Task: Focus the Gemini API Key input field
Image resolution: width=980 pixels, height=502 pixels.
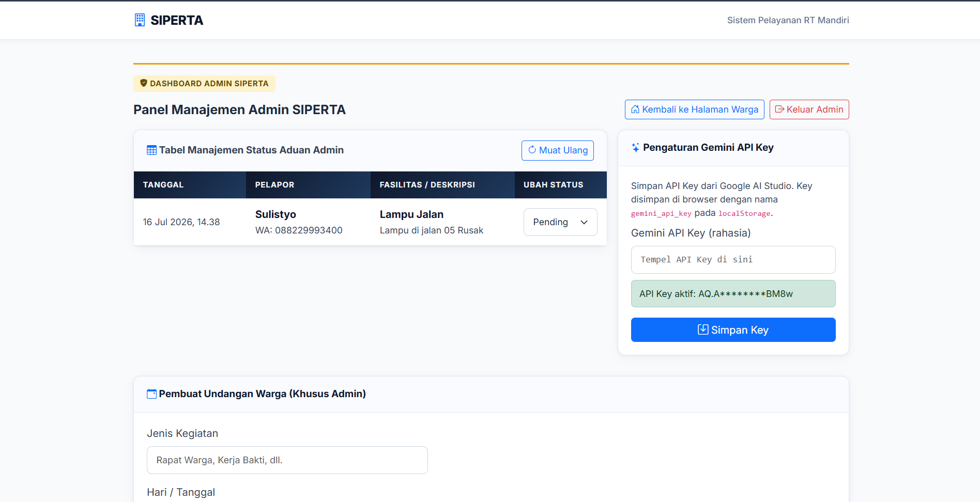Action: (x=733, y=260)
